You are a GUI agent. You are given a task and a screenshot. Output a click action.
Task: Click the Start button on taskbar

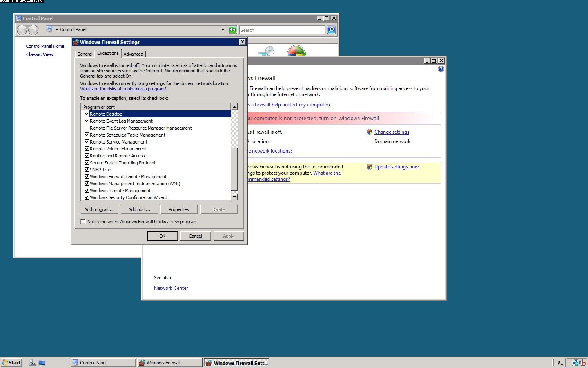[x=11, y=363]
